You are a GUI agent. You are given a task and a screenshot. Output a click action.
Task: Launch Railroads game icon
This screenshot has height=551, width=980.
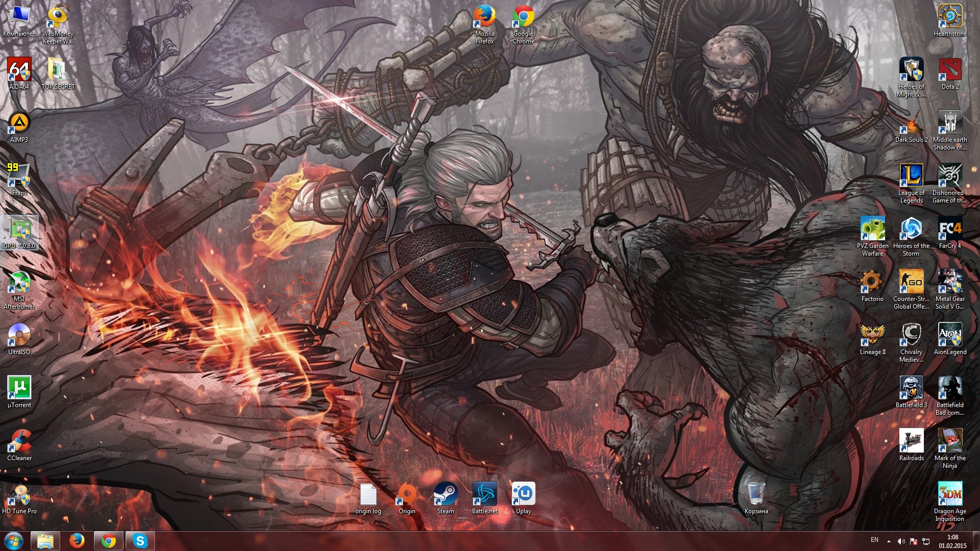pos(912,445)
